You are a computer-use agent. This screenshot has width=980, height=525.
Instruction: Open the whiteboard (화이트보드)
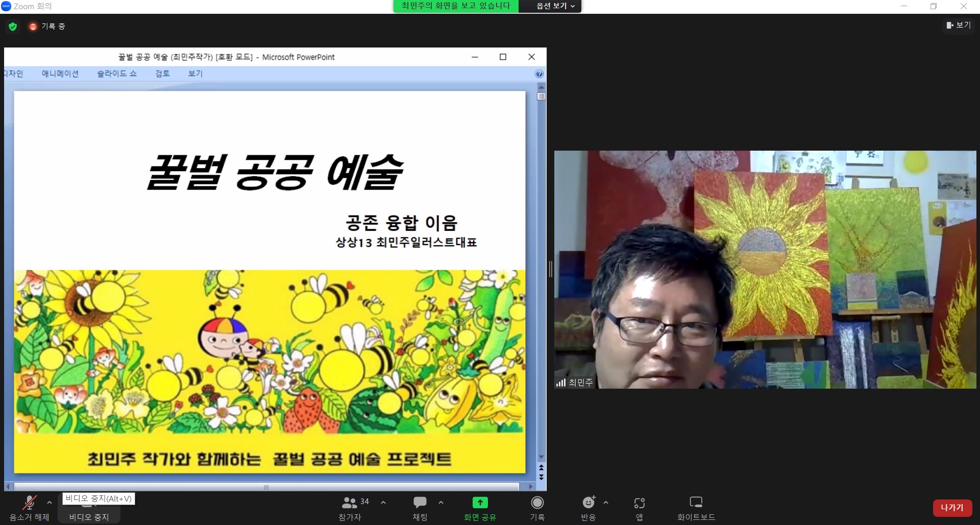point(696,508)
